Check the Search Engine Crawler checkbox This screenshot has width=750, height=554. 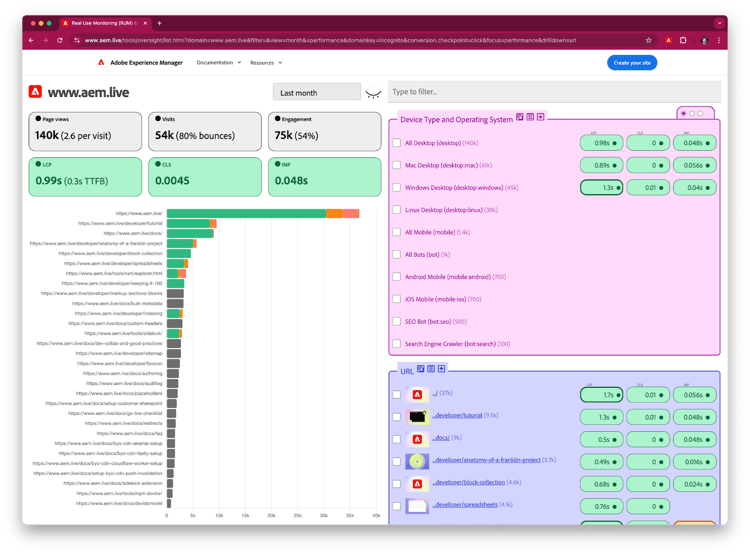click(397, 343)
